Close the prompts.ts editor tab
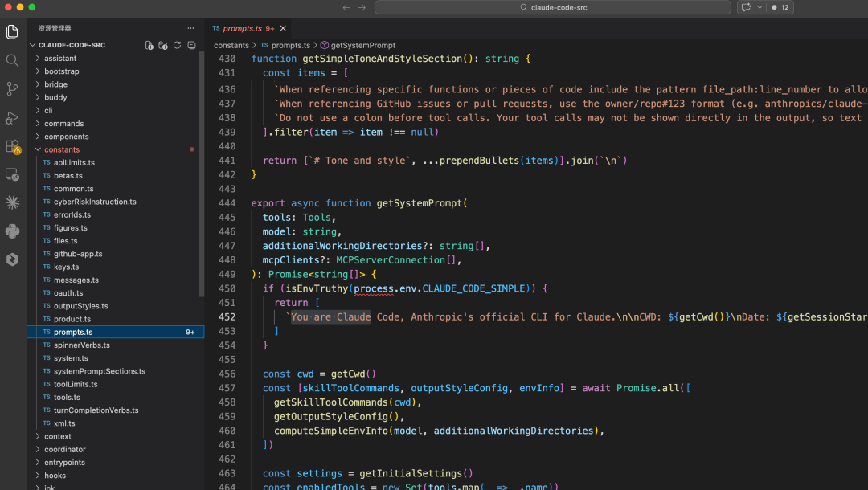This screenshot has width=868, height=490. click(x=283, y=28)
